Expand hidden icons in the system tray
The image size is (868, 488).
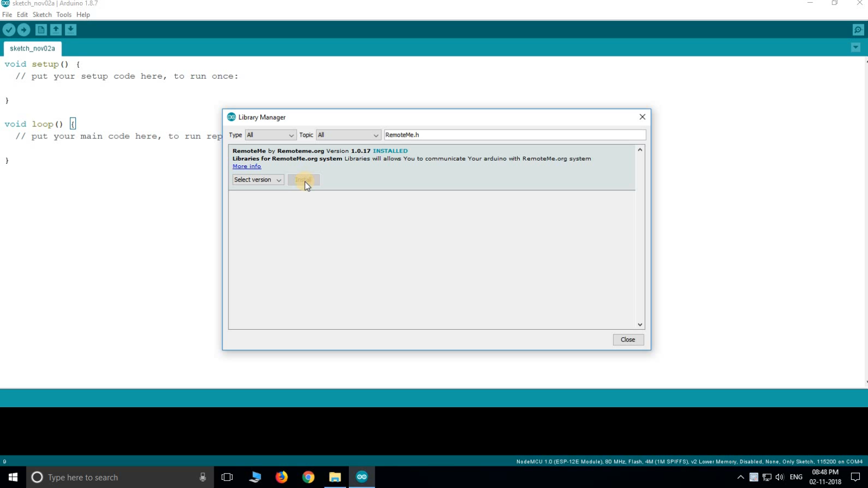(739, 477)
